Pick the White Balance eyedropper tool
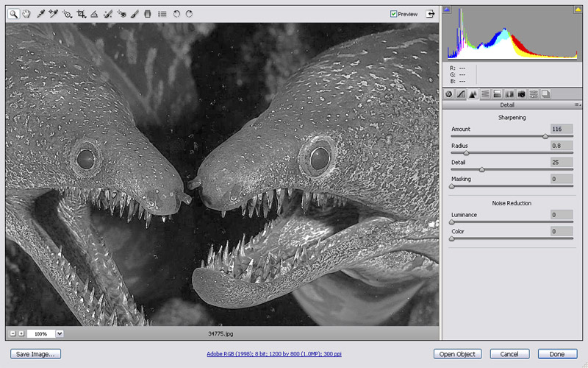Screen dimensions: 588x368 click(x=40, y=13)
